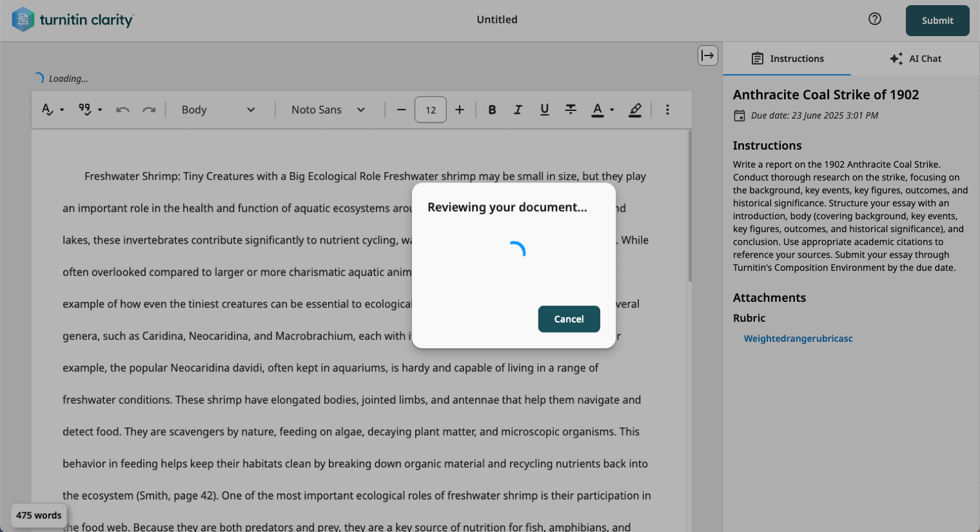Screen dimensions: 980x532
Task: Cancel the document review
Action: click(569, 319)
